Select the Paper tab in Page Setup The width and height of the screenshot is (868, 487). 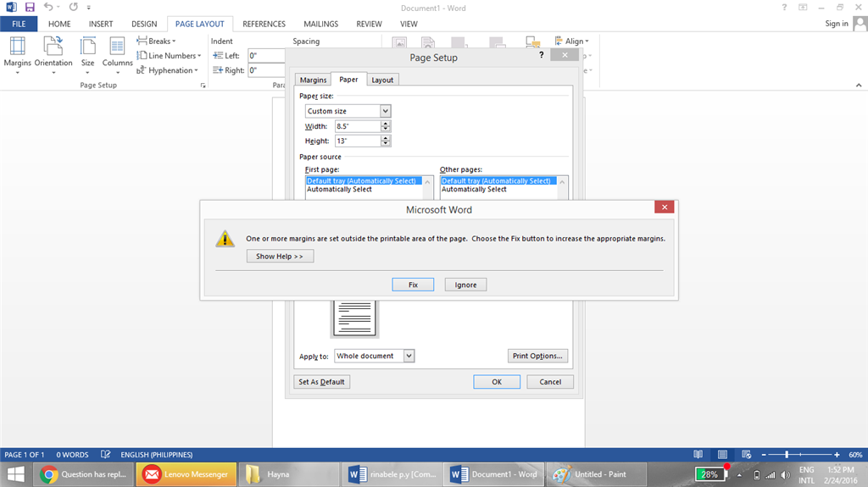(x=348, y=79)
